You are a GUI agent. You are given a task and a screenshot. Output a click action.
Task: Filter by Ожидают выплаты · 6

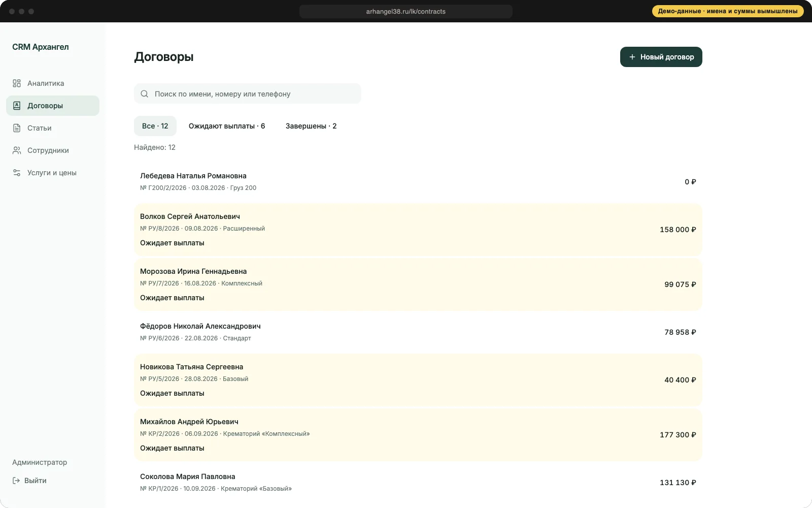click(227, 126)
